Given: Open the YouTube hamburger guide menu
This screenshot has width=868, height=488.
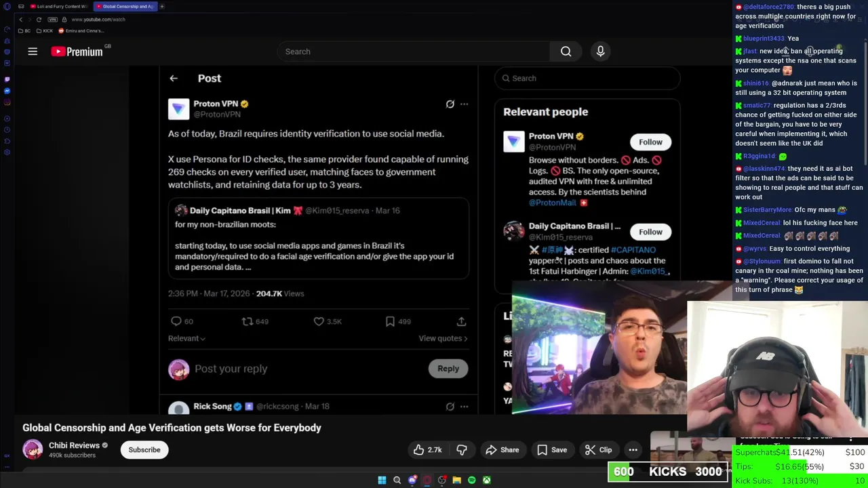Looking at the screenshot, I should coord(33,52).
